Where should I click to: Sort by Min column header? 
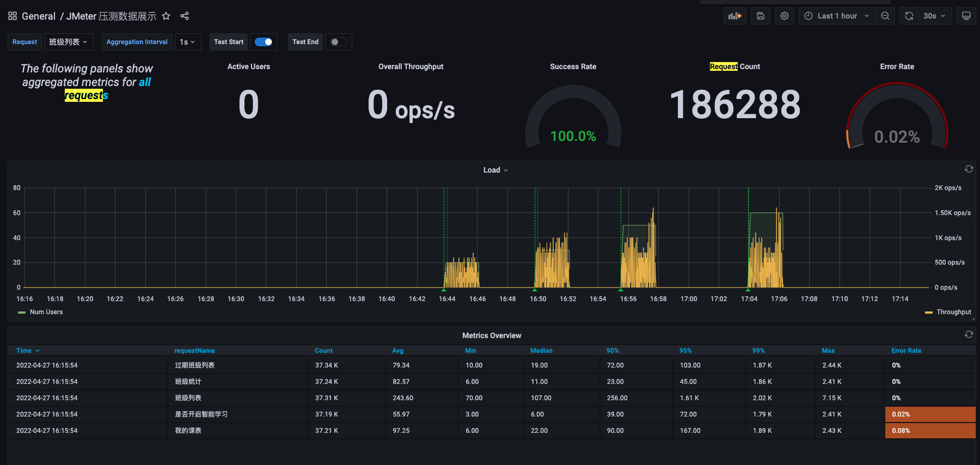tap(471, 351)
